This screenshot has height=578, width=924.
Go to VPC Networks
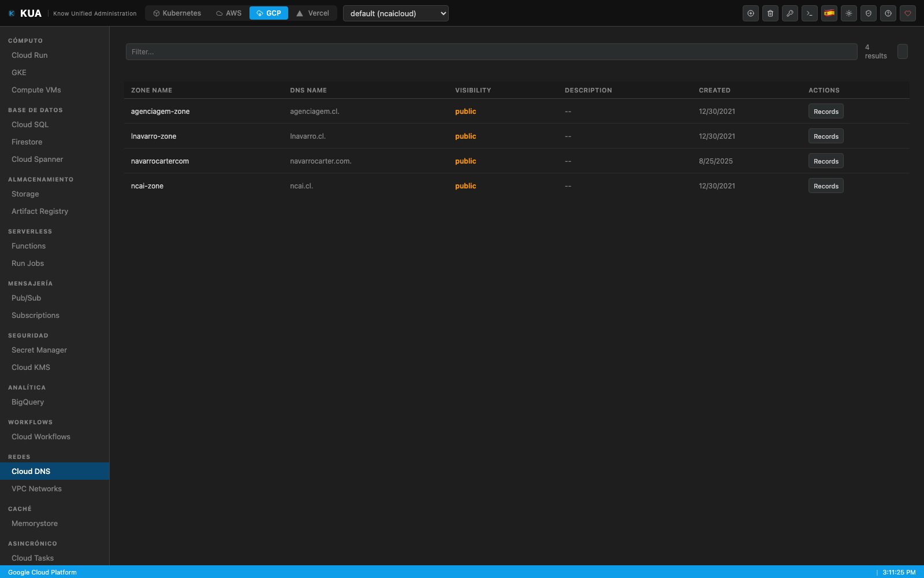55,488
